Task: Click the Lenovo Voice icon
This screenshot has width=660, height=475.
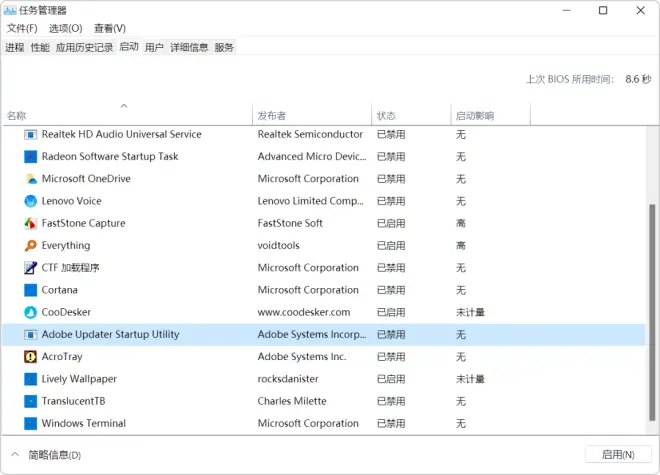Action: [31, 201]
